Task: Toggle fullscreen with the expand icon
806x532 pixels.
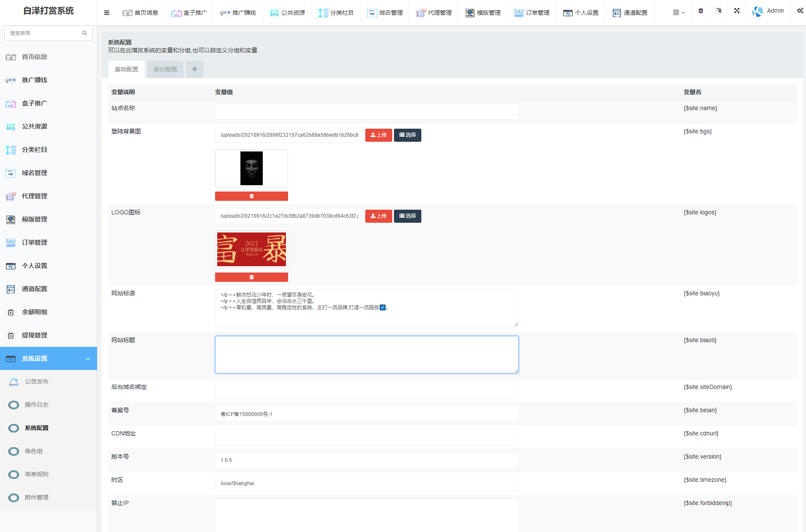Action: click(x=737, y=11)
